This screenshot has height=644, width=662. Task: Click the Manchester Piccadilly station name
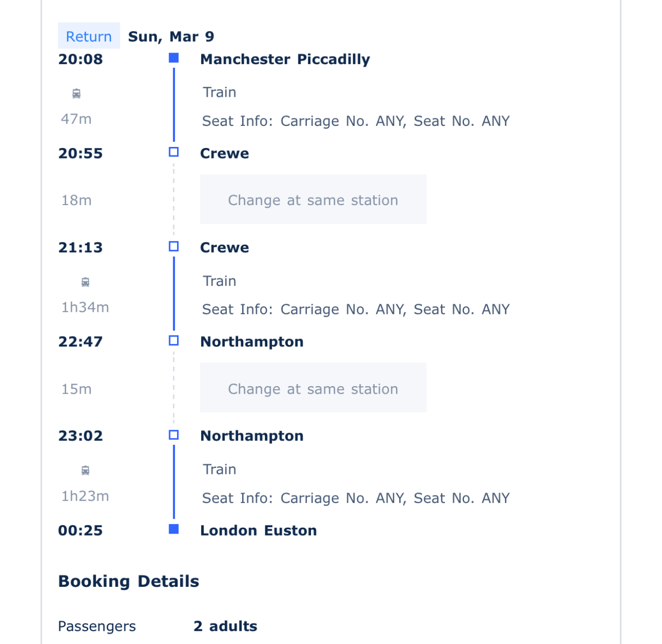pyautogui.click(x=285, y=59)
